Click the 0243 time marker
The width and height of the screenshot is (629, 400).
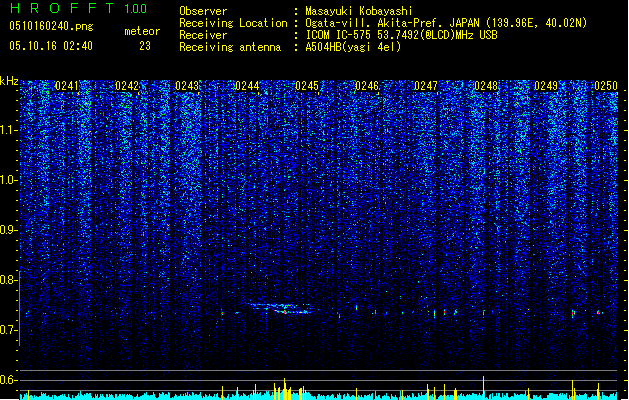click(x=187, y=85)
